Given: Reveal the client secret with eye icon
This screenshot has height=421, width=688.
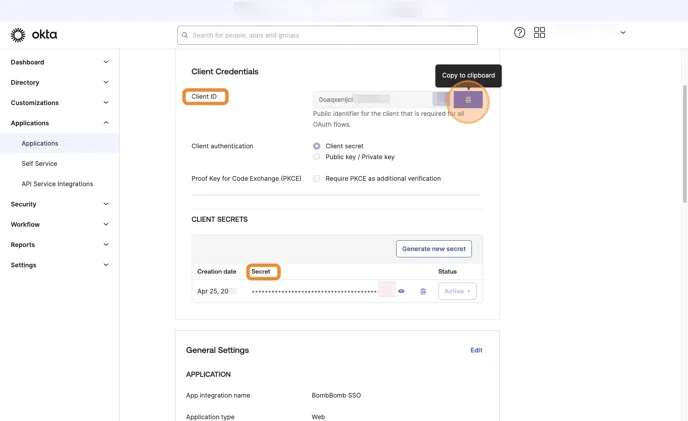Looking at the screenshot, I should pyautogui.click(x=401, y=291).
